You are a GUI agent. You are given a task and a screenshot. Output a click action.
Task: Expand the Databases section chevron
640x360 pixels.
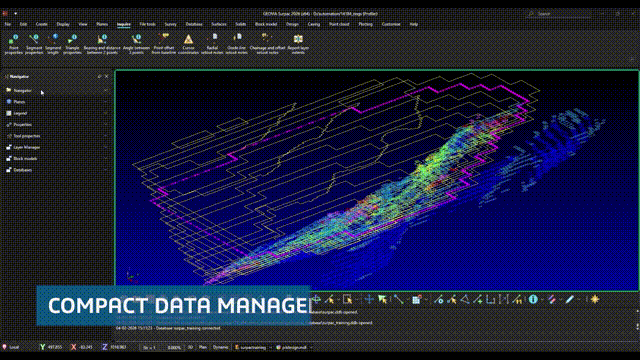pyautogui.click(x=105, y=170)
